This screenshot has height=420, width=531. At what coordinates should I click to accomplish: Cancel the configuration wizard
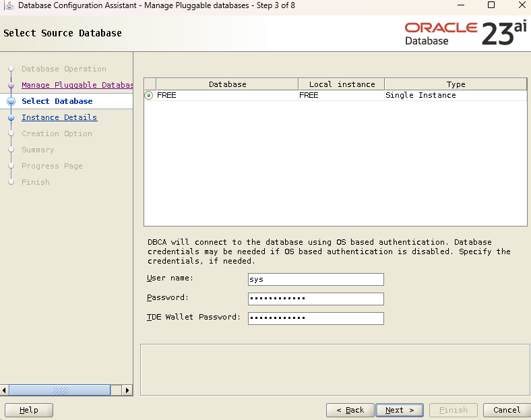(507, 410)
